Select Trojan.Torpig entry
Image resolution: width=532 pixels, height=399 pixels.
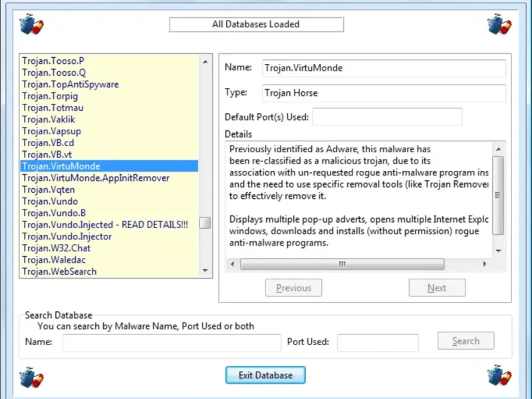point(109,96)
